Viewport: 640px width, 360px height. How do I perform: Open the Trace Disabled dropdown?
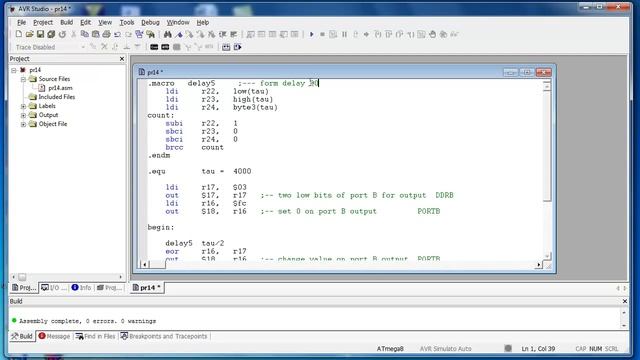(x=83, y=47)
